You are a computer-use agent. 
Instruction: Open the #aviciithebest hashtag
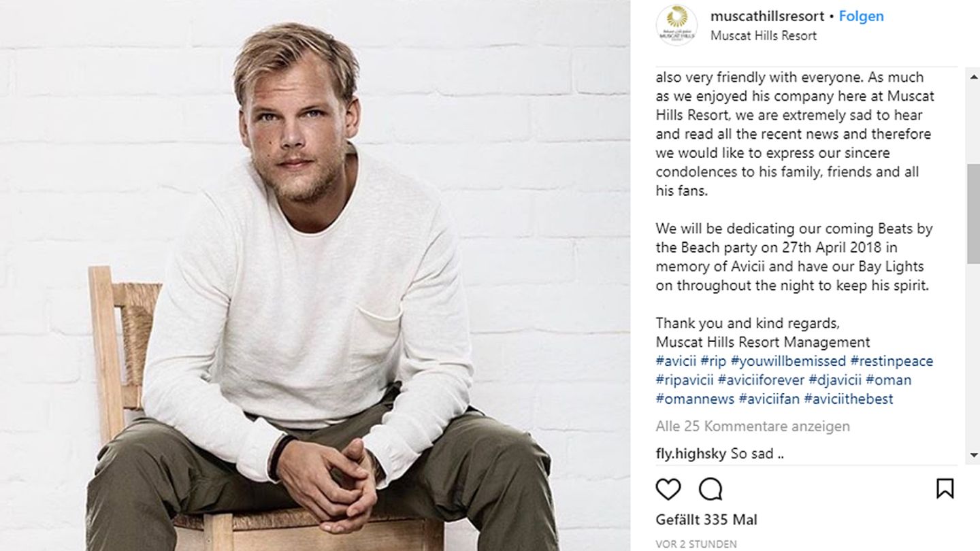848,399
